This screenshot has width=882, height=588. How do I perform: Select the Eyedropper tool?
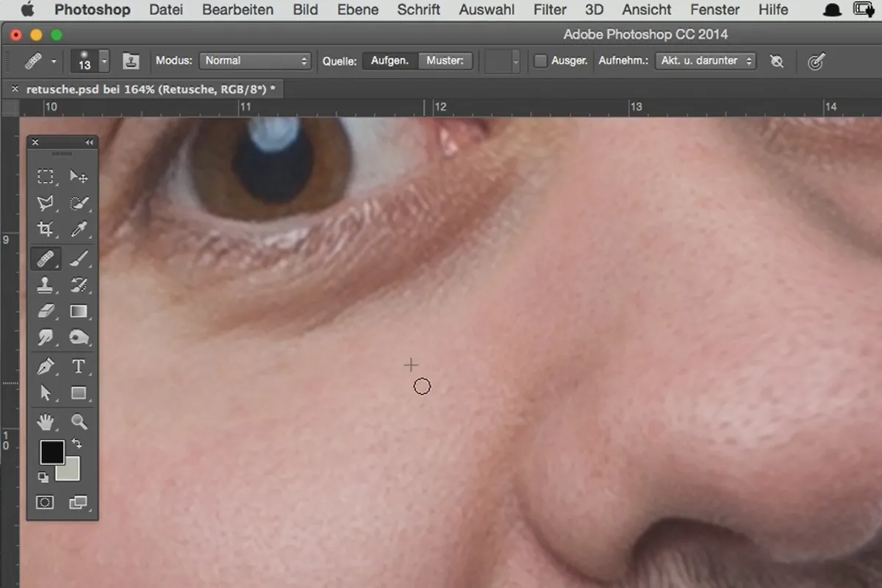click(79, 230)
